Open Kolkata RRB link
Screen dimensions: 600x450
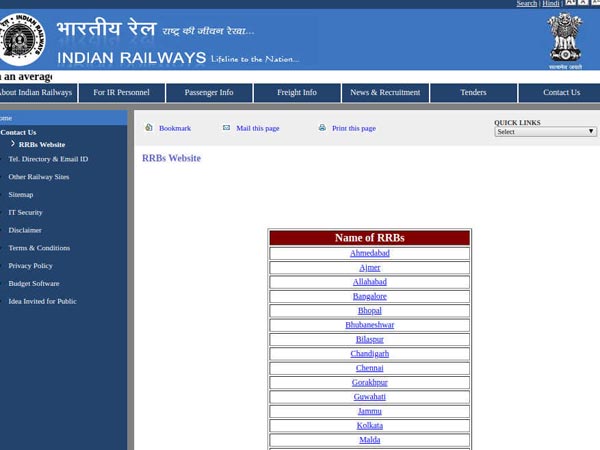pos(370,426)
